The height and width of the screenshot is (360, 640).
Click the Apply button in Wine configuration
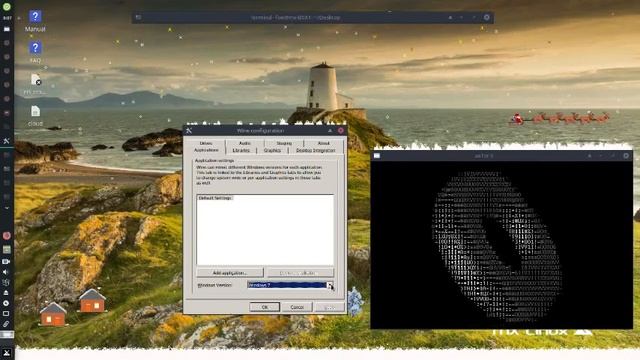point(329,307)
